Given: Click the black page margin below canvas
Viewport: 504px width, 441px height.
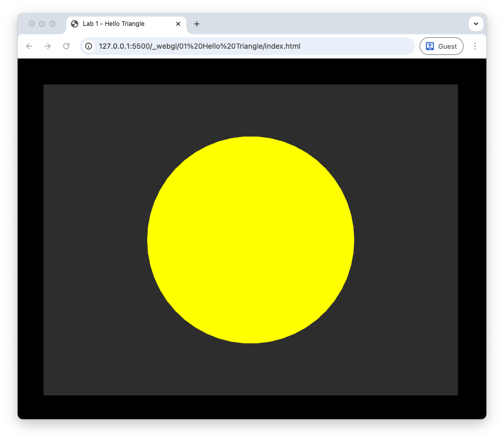Looking at the screenshot, I should (251, 407).
